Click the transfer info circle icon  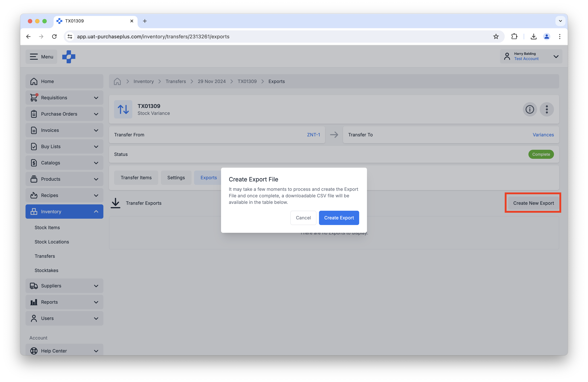pyautogui.click(x=530, y=109)
